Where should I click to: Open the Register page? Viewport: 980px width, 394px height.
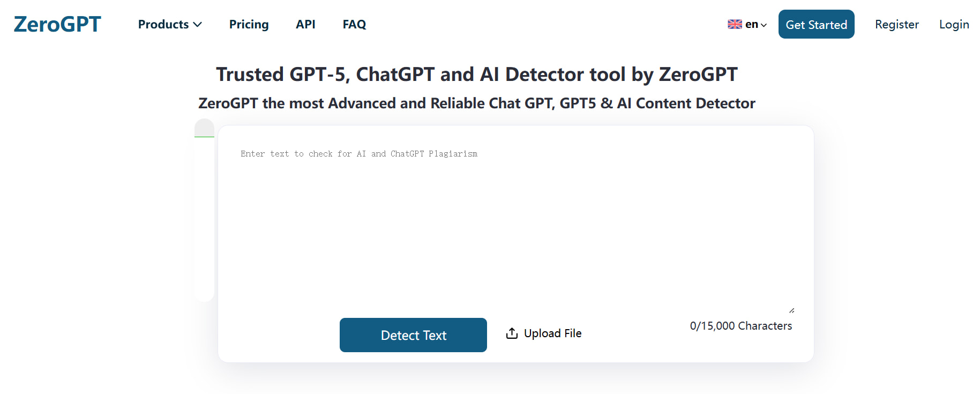pyautogui.click(x=896, y=24)
